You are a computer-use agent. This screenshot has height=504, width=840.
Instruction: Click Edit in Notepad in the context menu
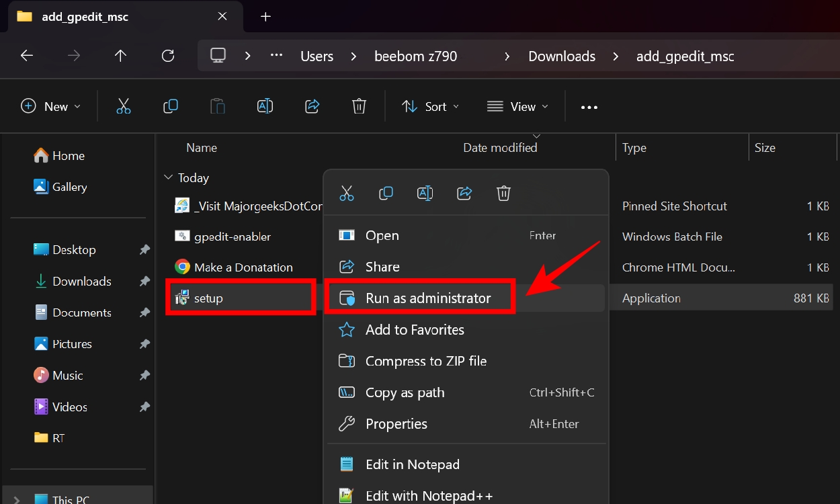point(412,464)
